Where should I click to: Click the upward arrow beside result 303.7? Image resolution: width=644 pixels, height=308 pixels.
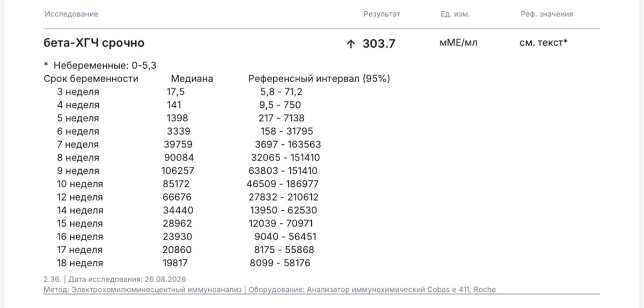[351, 45]
